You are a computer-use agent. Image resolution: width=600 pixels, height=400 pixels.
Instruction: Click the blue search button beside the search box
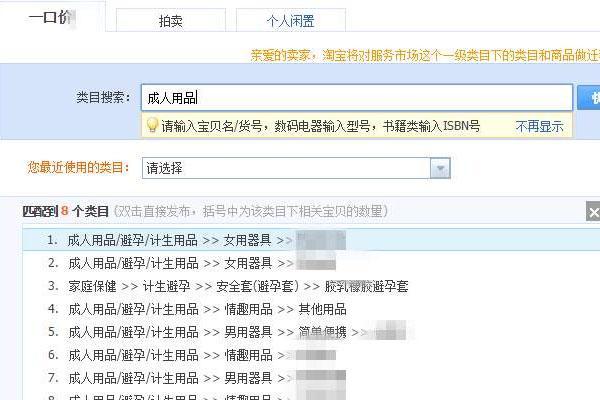(x=589, y=98)
